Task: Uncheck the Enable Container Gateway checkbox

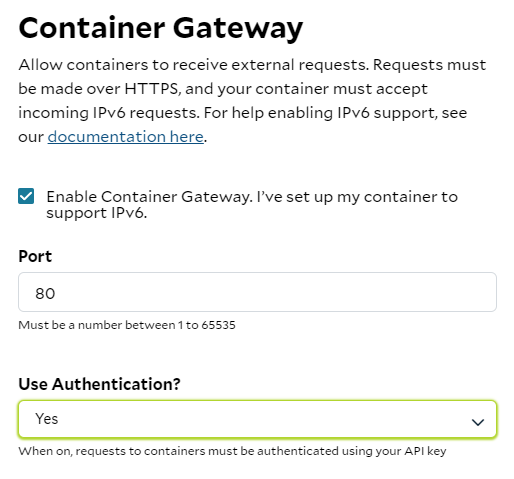Action: pyautogui.click(x=26, y=196)
